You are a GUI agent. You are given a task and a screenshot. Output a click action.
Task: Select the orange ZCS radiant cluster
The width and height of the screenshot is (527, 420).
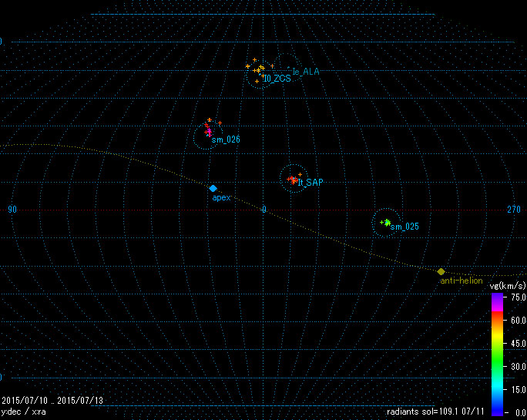coord(257,69)
